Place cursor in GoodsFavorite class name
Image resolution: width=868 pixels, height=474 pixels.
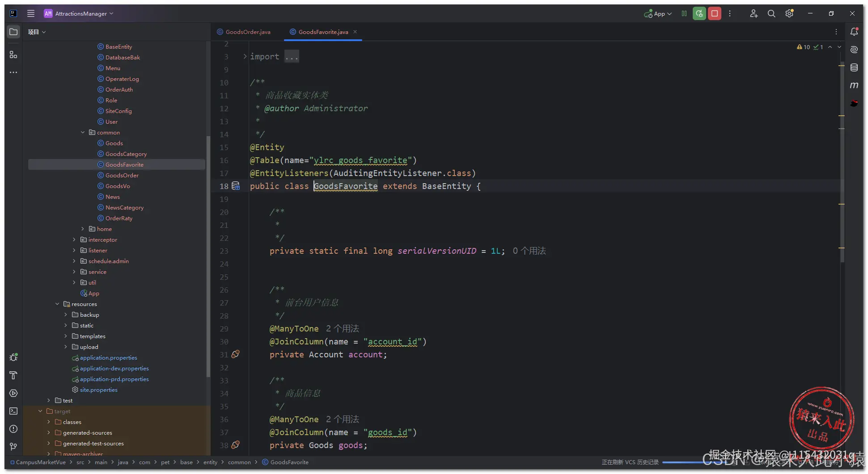[345, 186]
